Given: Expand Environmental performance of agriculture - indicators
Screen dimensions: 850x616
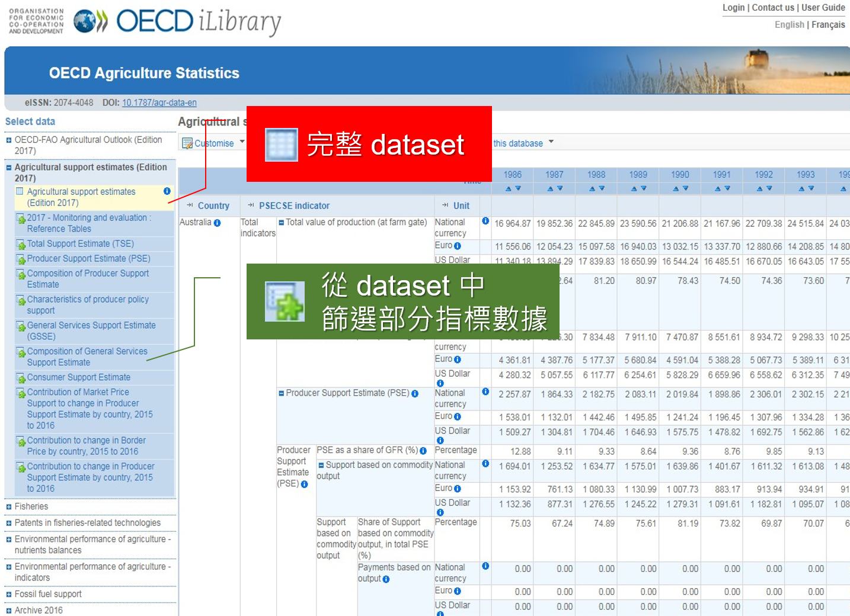Looking at the screenshot, I should tap(9, 567).
